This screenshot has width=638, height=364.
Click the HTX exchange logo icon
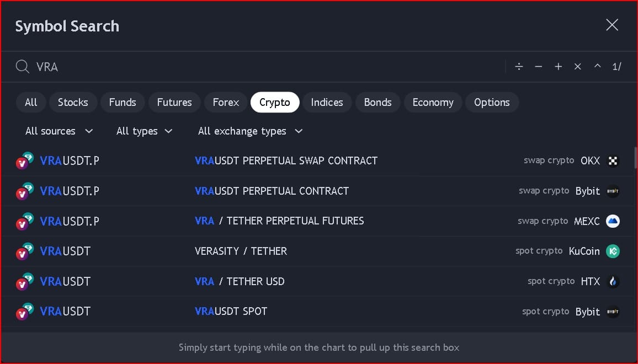click(x=613, y=282)
